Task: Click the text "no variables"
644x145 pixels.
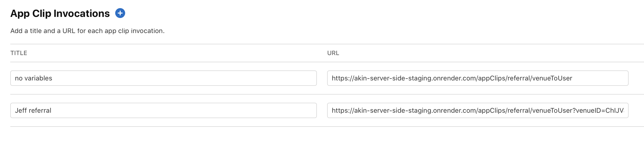Action: point(34,78)
